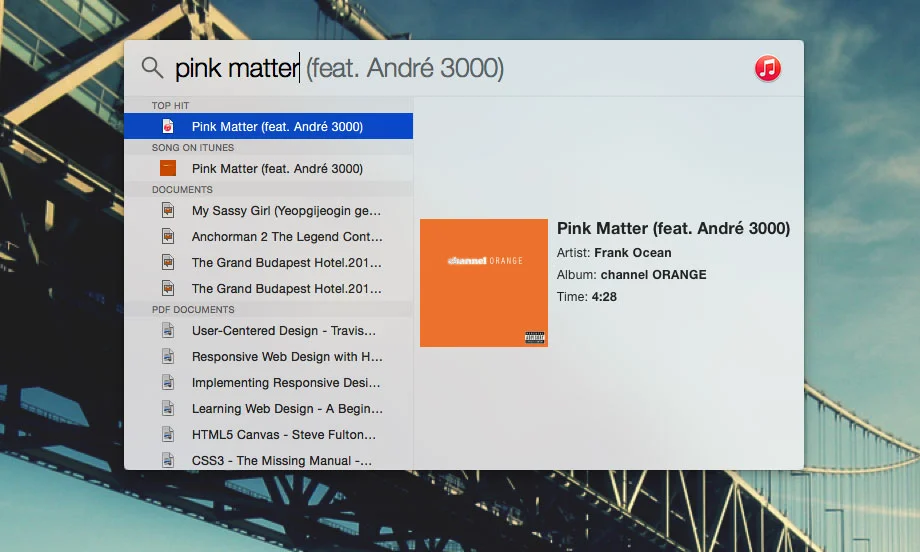Open first The Grand Budapest Hotel.201... result
The height and width of the screenshot is (552, 920).
pyautogui.click(x=269, y=262)
